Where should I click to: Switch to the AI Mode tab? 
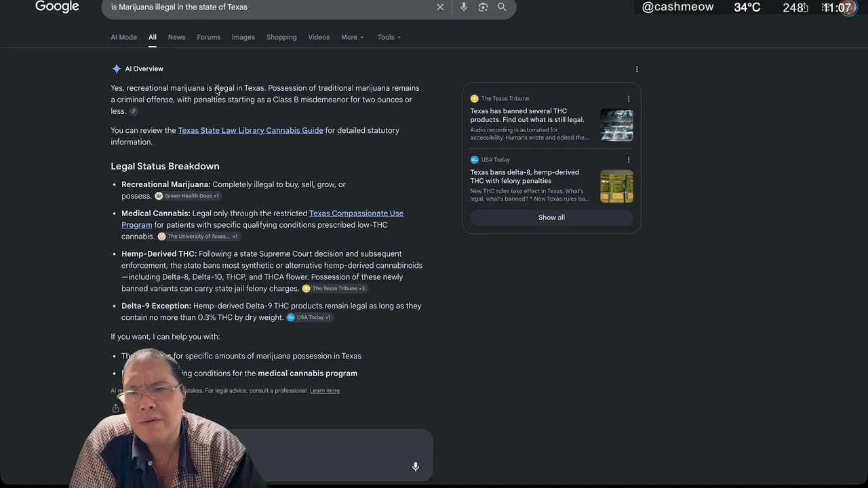point(123,37)
